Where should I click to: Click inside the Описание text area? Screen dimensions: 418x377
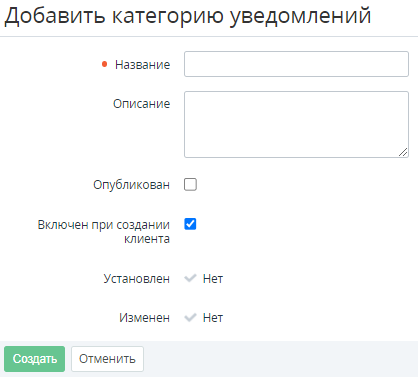pyautogui.click(x=296, y=124)
